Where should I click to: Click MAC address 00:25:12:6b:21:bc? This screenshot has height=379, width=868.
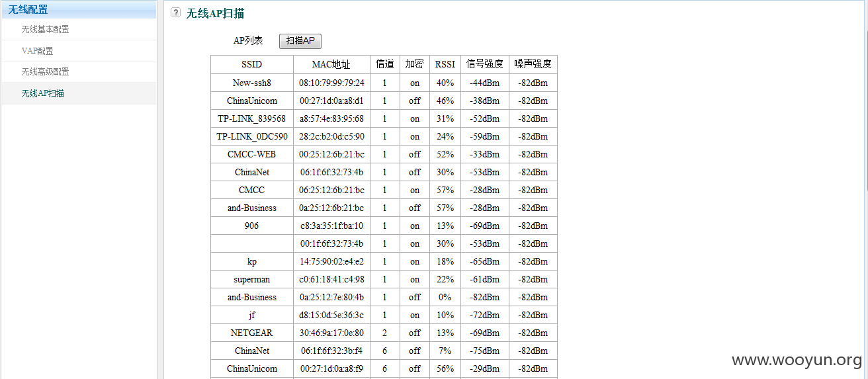pyautogui.click(x=331, y=154)
